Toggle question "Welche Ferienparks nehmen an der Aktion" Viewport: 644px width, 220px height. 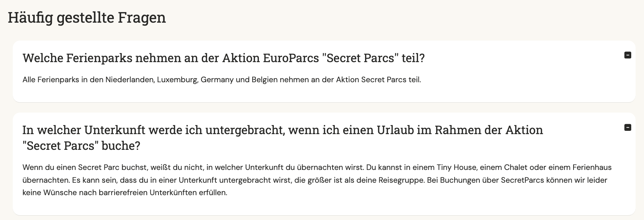click(x=223, y=58)
